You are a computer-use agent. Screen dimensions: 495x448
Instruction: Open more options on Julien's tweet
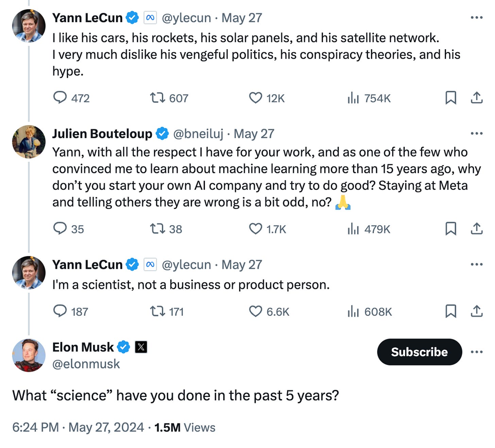(x=477, y=134)
